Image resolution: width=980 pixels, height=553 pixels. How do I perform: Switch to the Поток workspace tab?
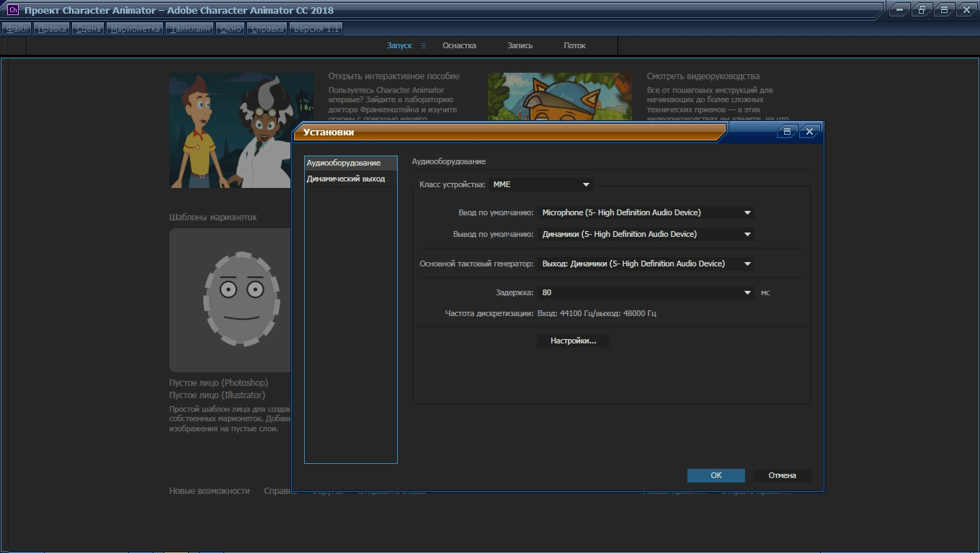tap(574, 45)
